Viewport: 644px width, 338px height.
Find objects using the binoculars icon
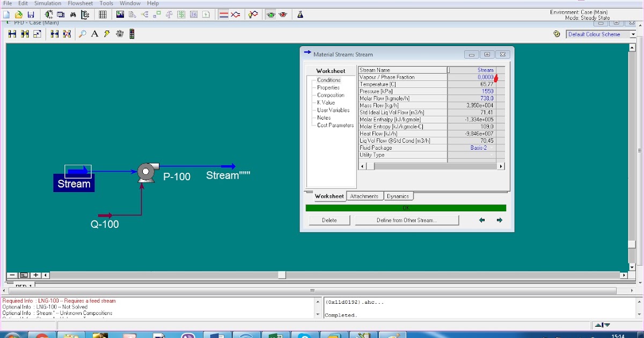(x=72, y=14)
